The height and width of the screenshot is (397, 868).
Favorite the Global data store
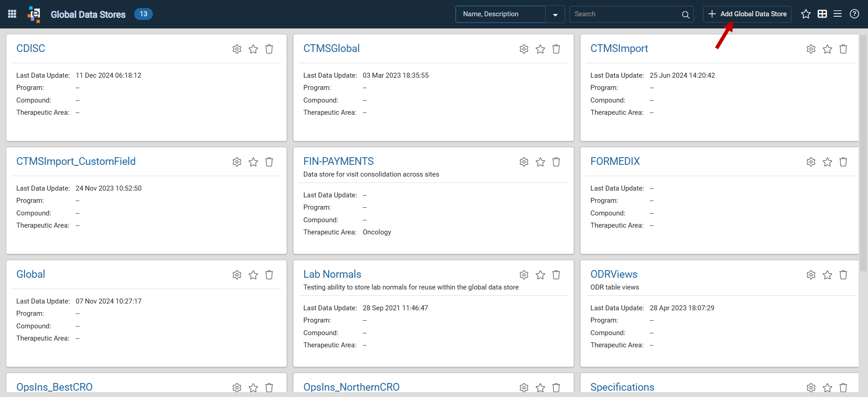tap(253, 275)
